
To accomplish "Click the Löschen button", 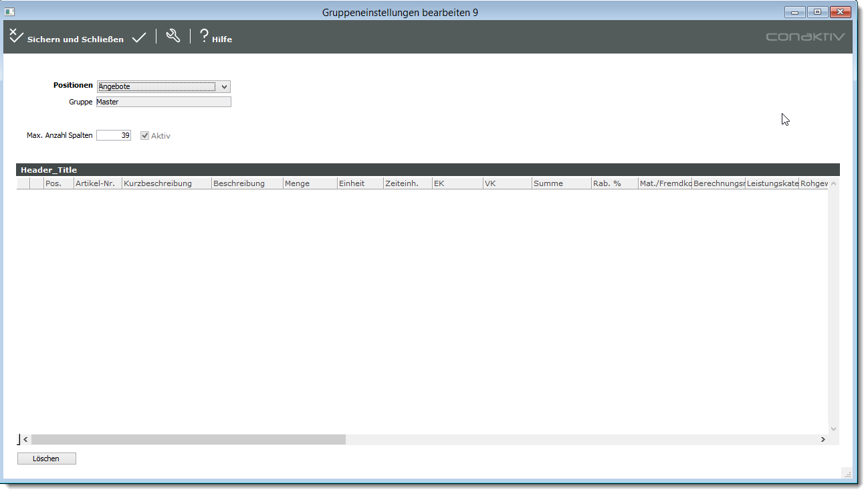I will click(47, 459).
